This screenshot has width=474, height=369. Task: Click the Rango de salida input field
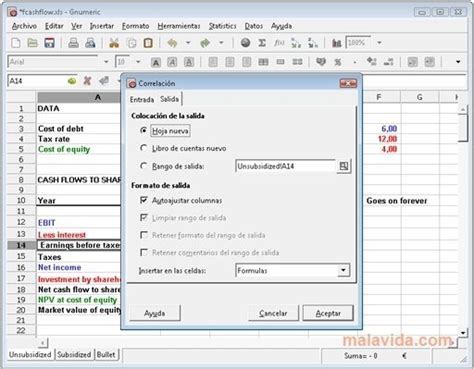coord(286,166)
